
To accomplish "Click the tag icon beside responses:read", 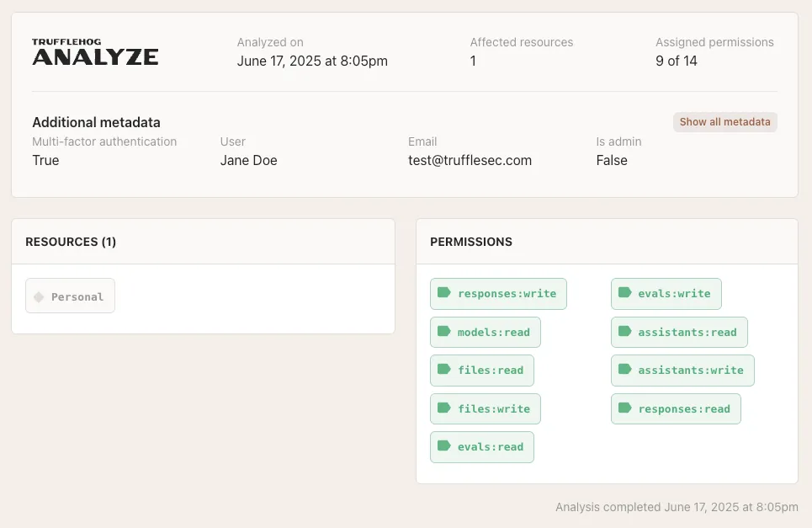I will (x=624, y=408).
